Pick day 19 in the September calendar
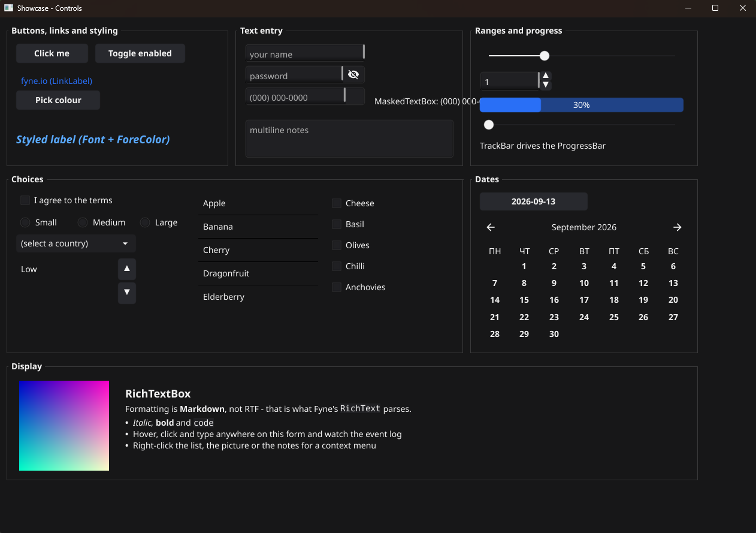This screenshot has height=533, width=756. click(643, 300)
